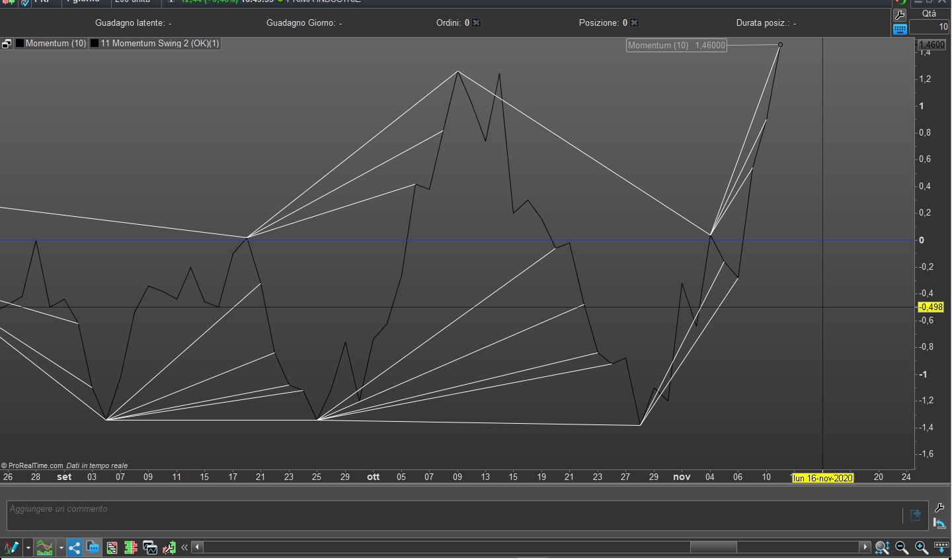
Task: Open the multi-chart windows icon
Action: [x=150, y=547]
